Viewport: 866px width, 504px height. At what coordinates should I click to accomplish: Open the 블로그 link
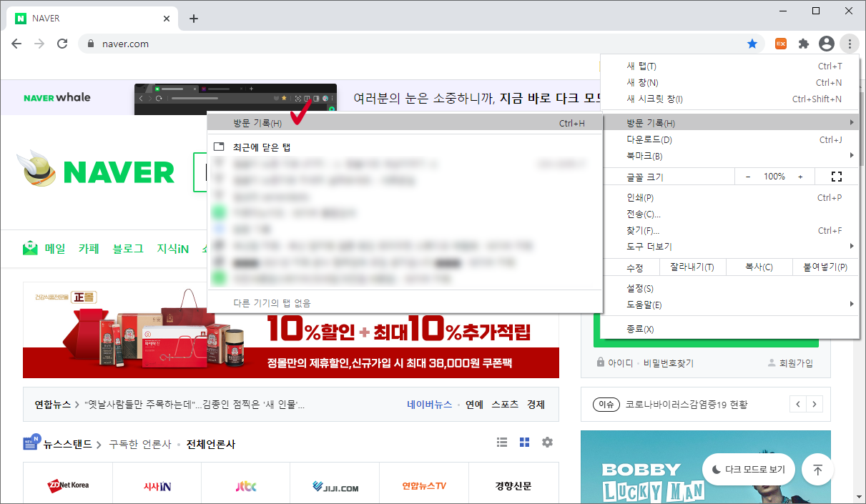coord(128,249)
